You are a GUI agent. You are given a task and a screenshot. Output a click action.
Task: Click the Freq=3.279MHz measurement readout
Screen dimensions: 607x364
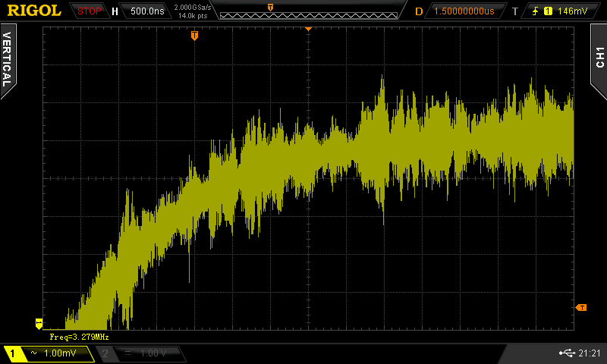(x=80, y=337)
